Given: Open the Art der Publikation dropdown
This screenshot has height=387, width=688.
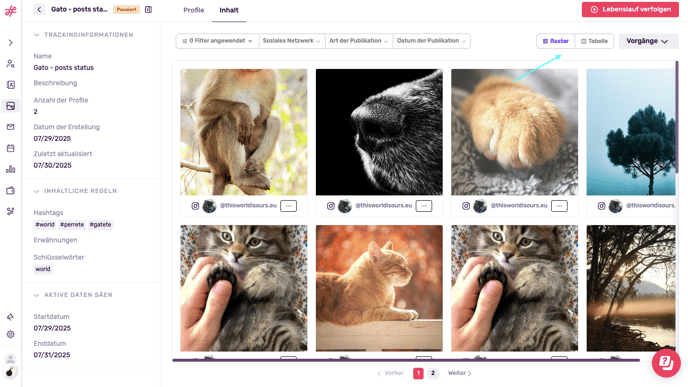Looking at the screenshot, I should point(358,41).
